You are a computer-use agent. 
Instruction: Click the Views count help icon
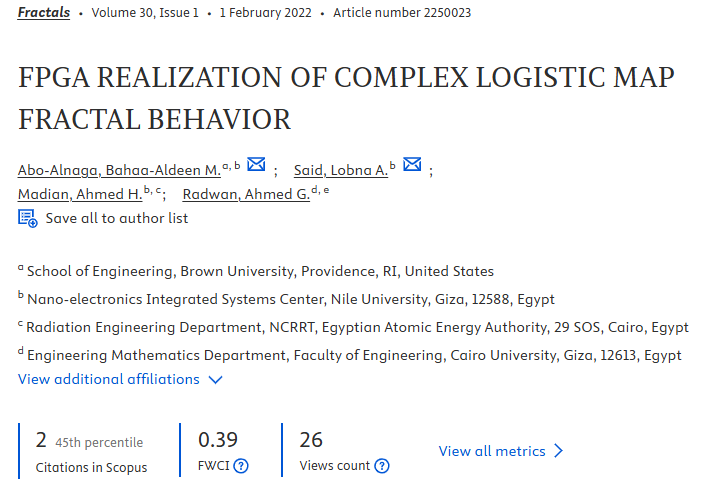tap(381, 467)
